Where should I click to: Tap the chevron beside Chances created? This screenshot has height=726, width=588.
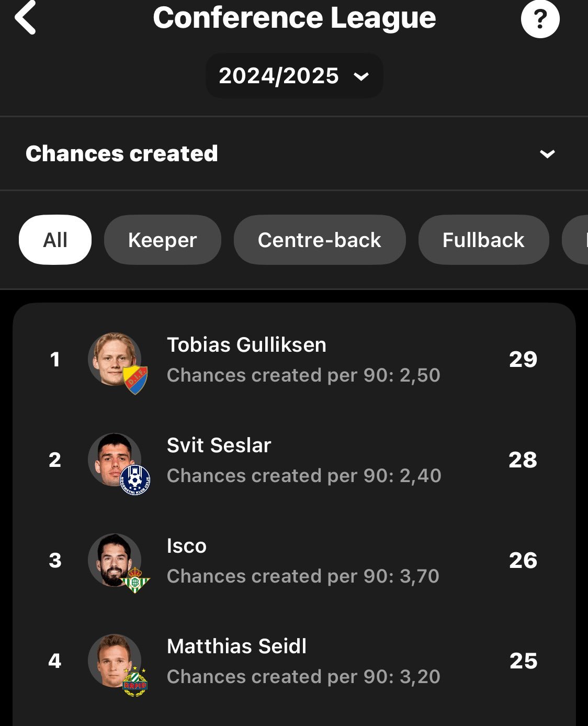tap(547, 154)
